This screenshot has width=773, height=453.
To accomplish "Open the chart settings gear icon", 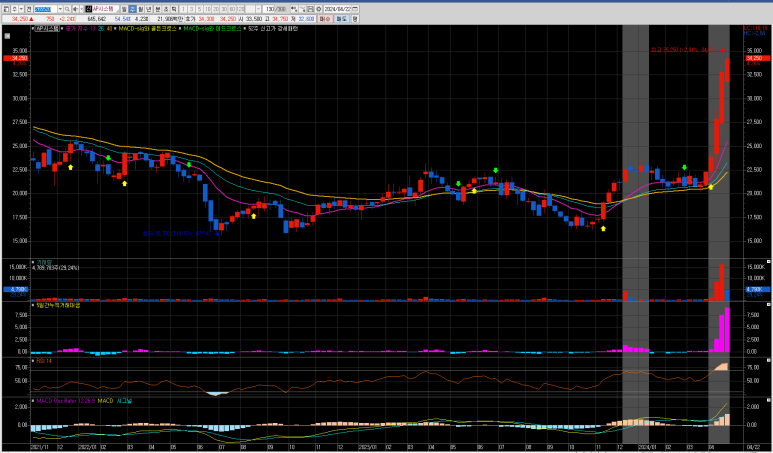I will coord(318,9).
